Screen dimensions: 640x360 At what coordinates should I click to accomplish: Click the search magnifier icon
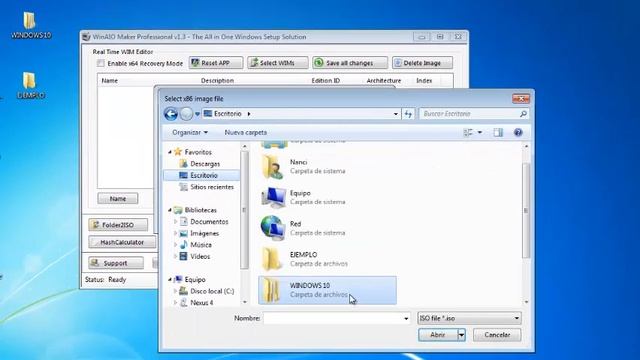[523, 114]
